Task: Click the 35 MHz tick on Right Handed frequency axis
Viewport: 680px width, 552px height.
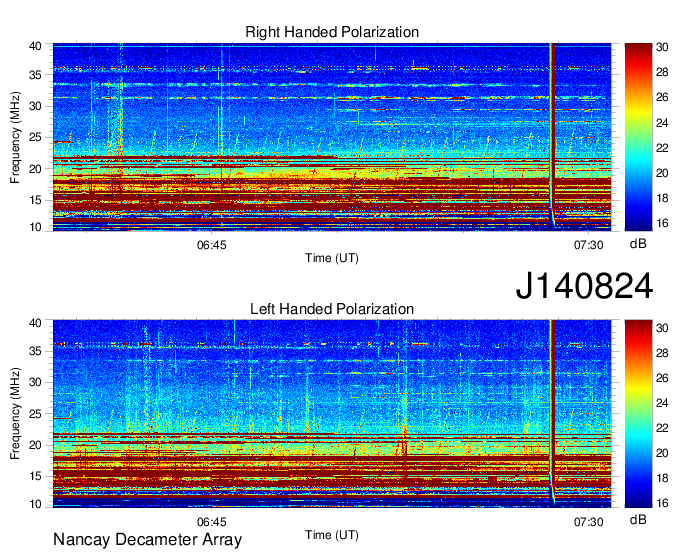Action: [35, 75]
